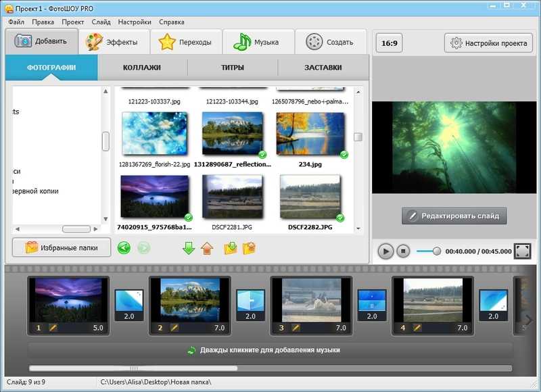Image resolution: width=541 pixels, height=392 pixels.
Task: Add whole folder to slideshow icon
Action: tap(231, 248)
